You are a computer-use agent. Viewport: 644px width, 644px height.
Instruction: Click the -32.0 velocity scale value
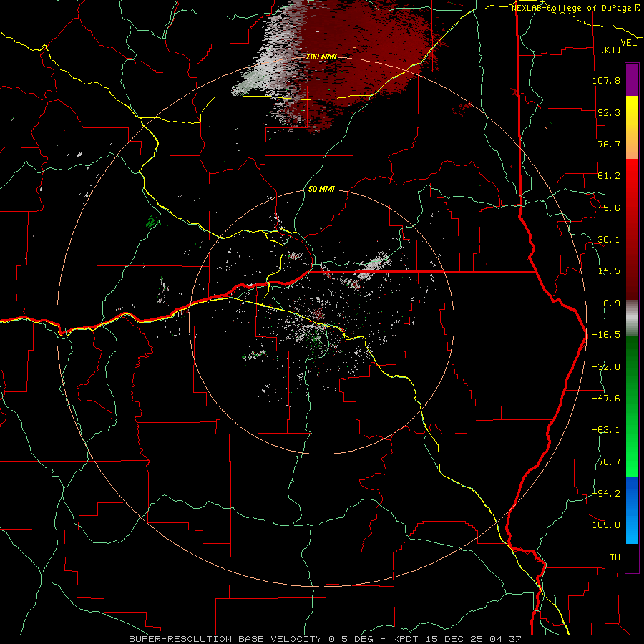coord(606,367)
